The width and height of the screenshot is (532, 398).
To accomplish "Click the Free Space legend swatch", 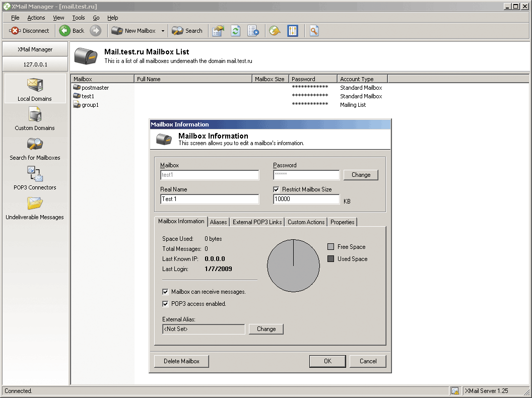I will tap(330, 247).
